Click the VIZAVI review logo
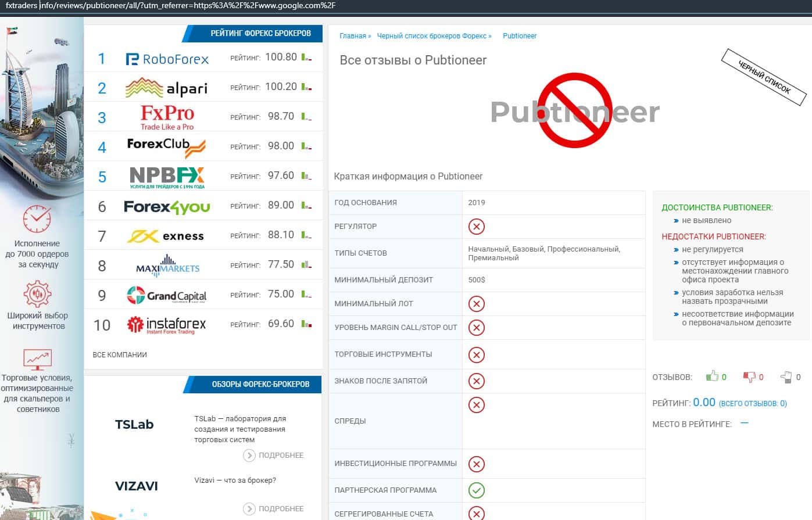The width and height of the screenshot is (812, 520). click(137, 486)
